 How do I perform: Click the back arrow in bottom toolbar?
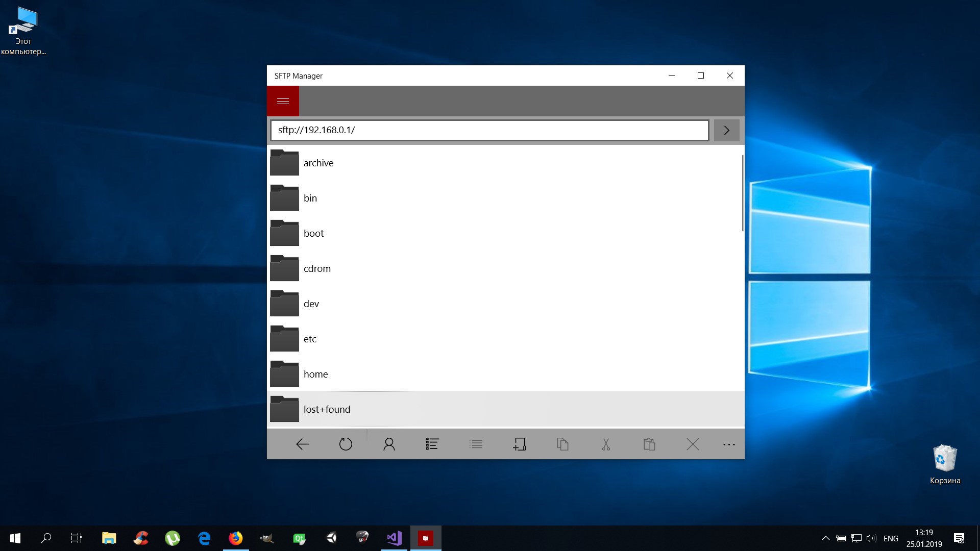302,444
